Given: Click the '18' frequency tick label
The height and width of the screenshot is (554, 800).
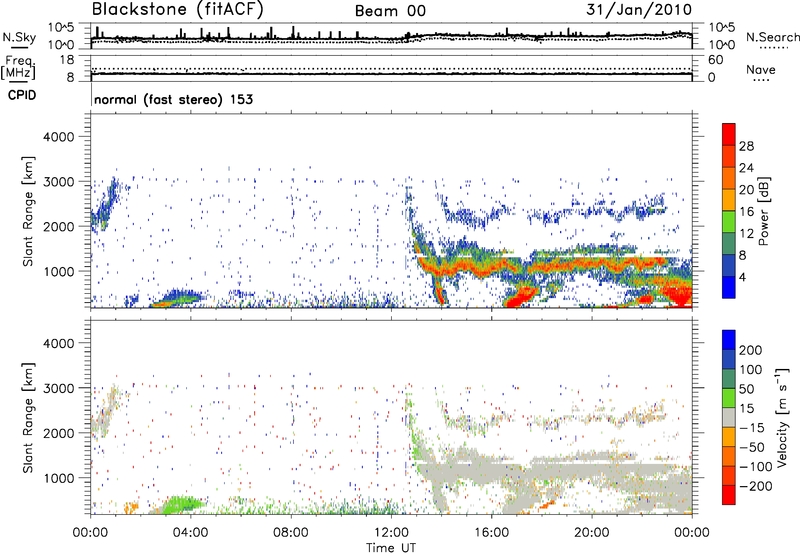Looking at the screenshot, I should [x=66, y=60].
